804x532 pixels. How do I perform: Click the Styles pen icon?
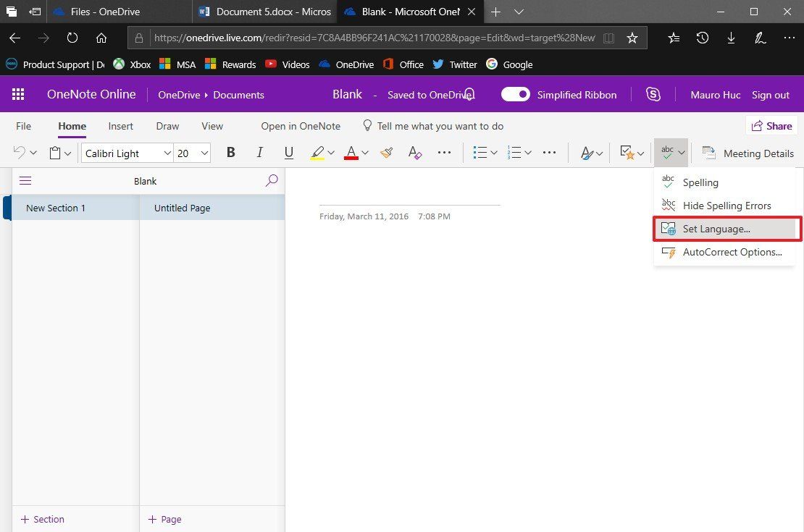click(x=586, y=153)
